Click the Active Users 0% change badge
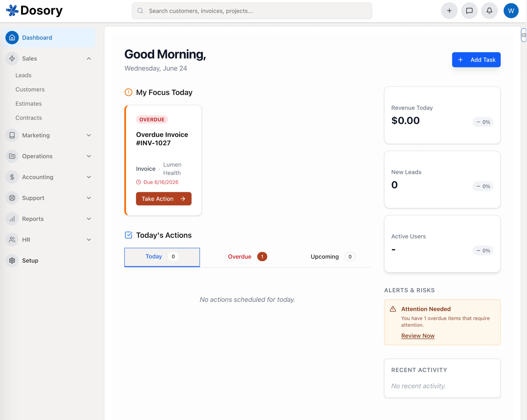 (x=483, y=251)
